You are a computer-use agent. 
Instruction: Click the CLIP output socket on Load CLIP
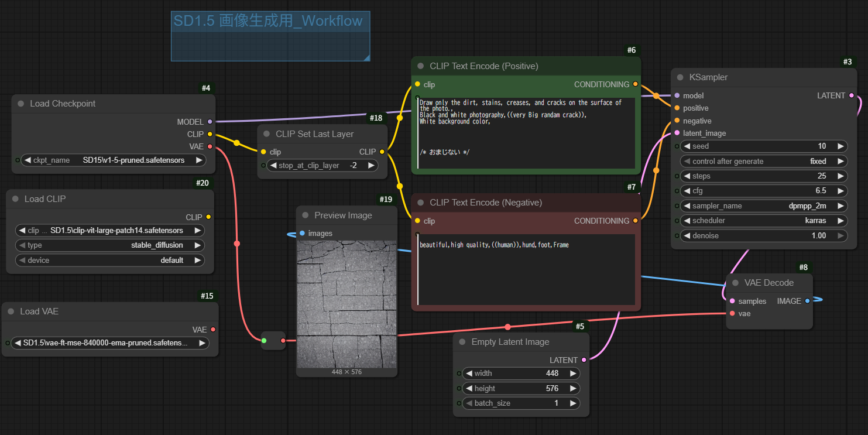pyautogui.click(x=208, y=217)
